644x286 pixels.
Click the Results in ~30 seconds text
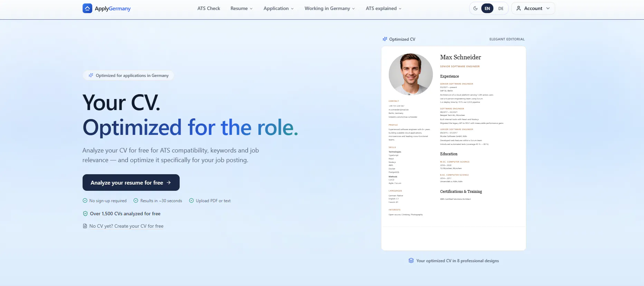point(161,201)
